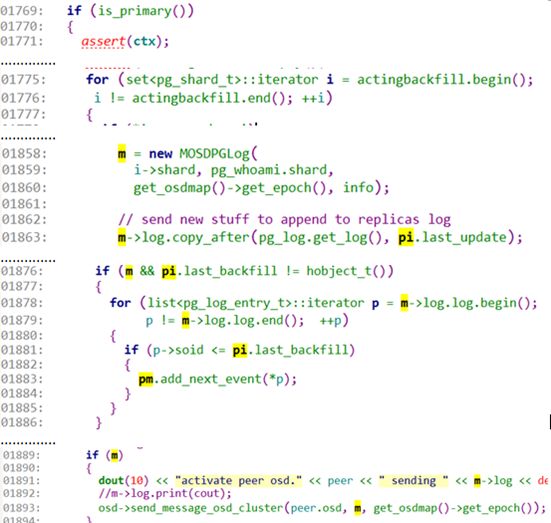The width and height of the screenshot is (551, 523).
Task: Click ++i on line 01776
Action: pos(313,98)
